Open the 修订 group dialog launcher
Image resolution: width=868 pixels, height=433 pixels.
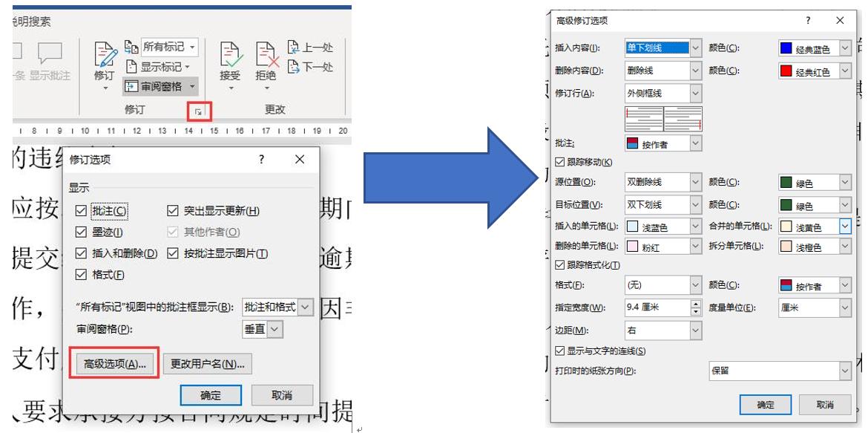[x=197, y=110]
